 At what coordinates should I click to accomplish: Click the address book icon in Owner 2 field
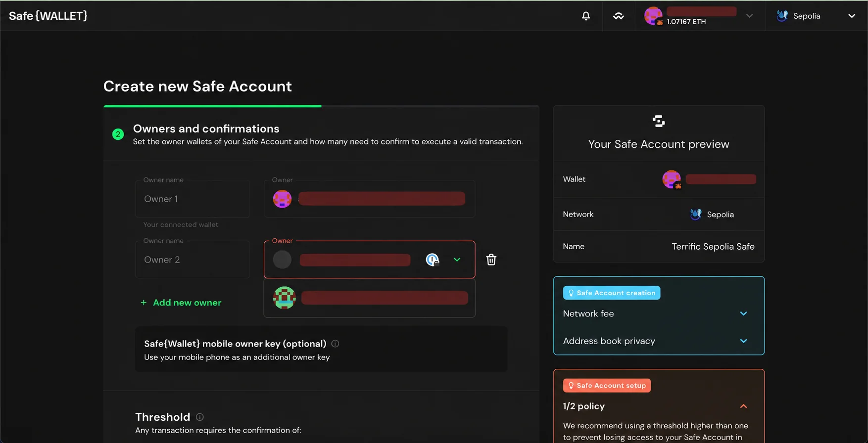433,260
